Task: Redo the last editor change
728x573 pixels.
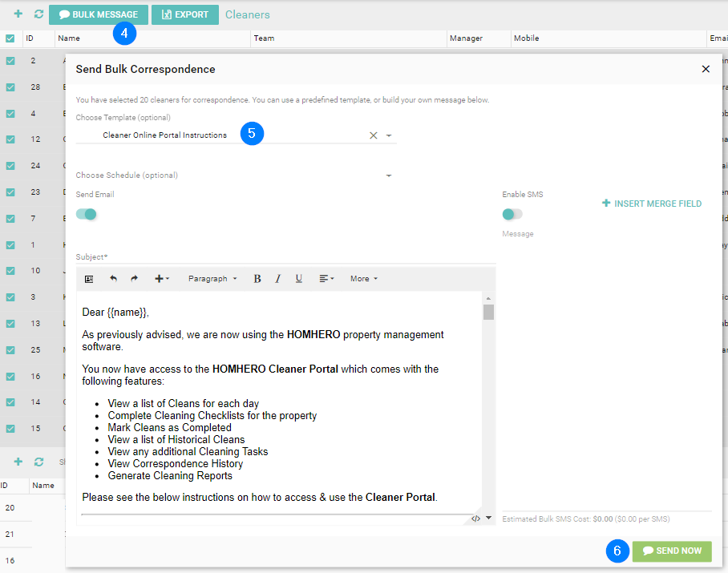Action: (134, 279)
